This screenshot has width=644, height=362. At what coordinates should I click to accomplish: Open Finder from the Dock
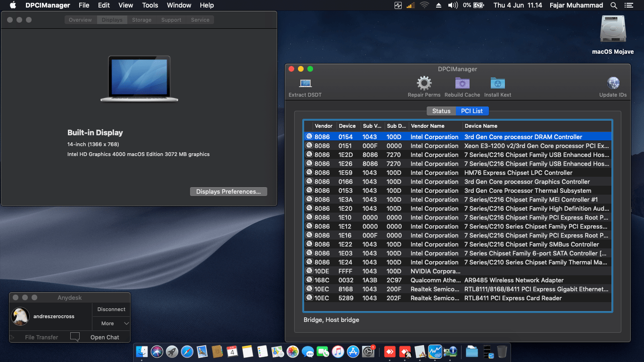click(x=142, y=351)
